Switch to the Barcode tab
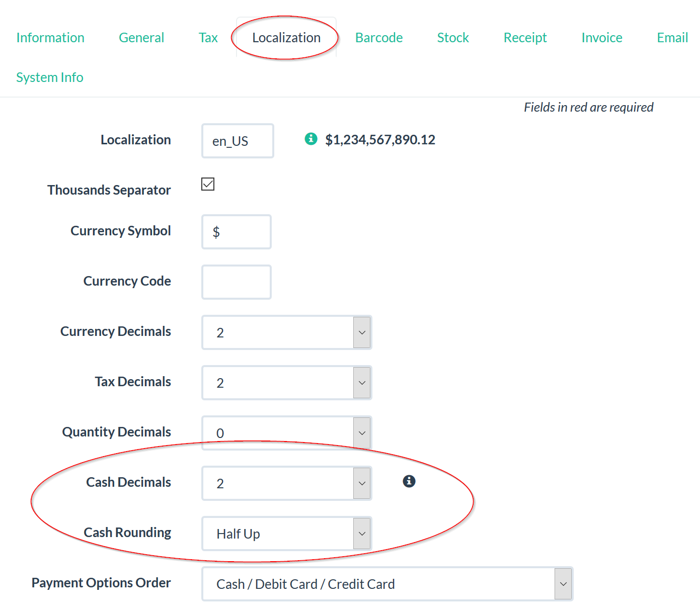The image size is (700, 614). click(379, 37)
